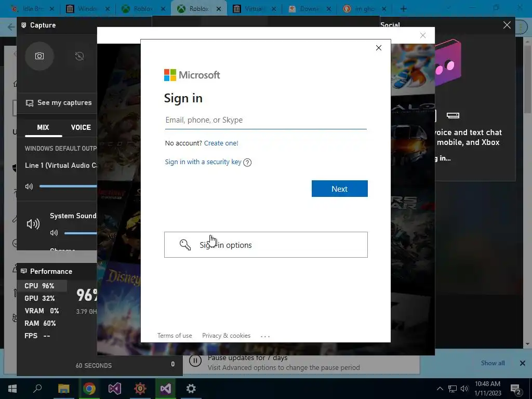The width and height of the screenshot is (532, 399).
Task: Open the Windows Start menu
Action: pos(12,389)
